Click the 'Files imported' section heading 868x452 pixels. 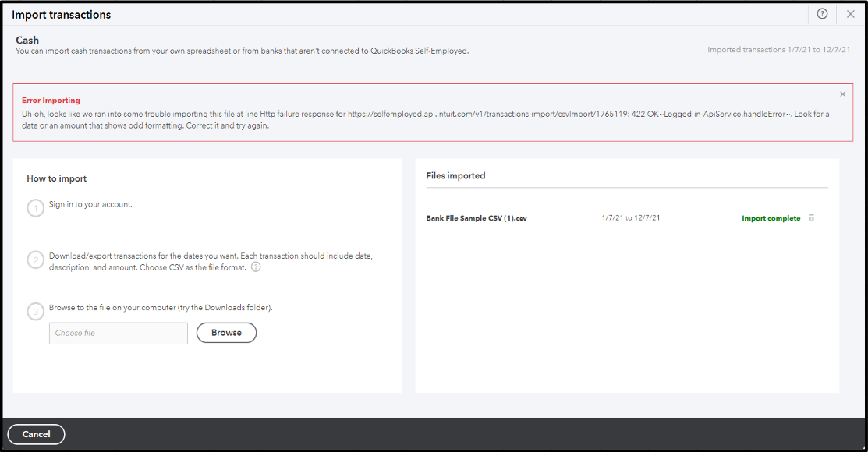(455, 176)
